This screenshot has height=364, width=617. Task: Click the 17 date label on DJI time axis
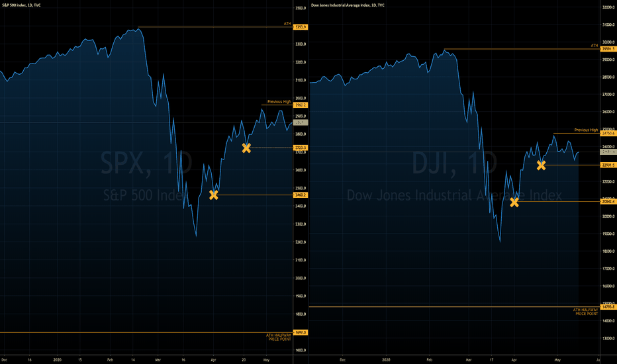tap(491, 359)
